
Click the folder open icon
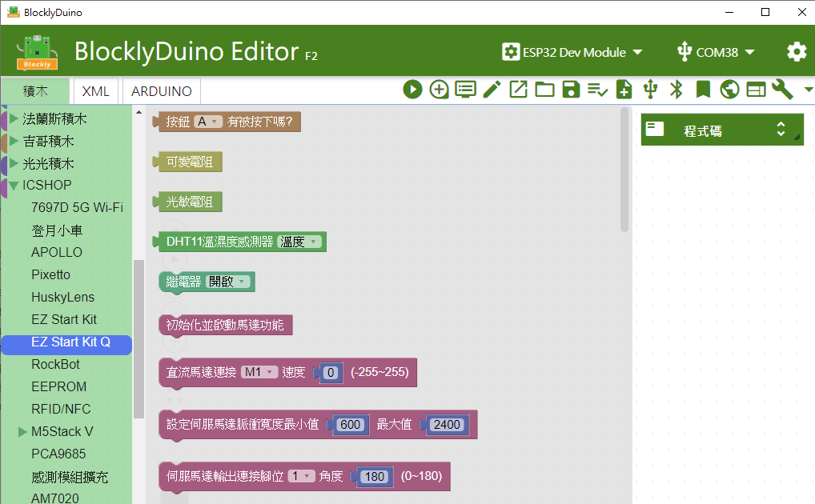coord(544,90)
